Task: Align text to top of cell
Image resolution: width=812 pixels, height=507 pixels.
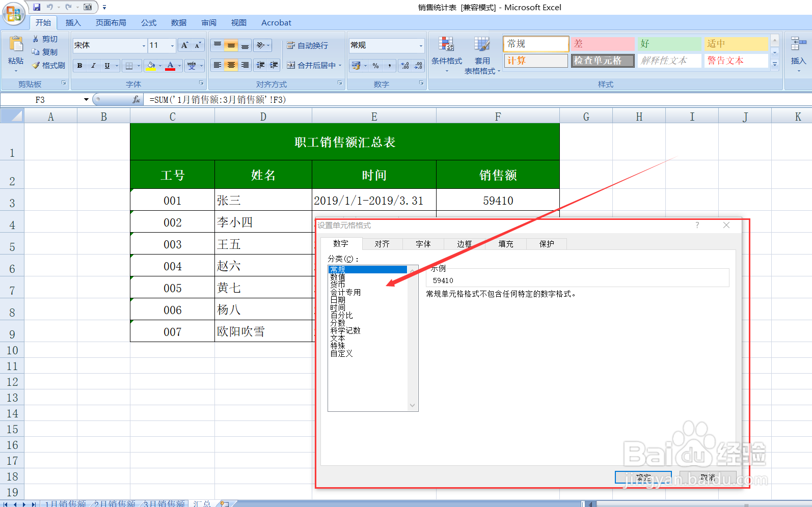Action: [218, 45]
